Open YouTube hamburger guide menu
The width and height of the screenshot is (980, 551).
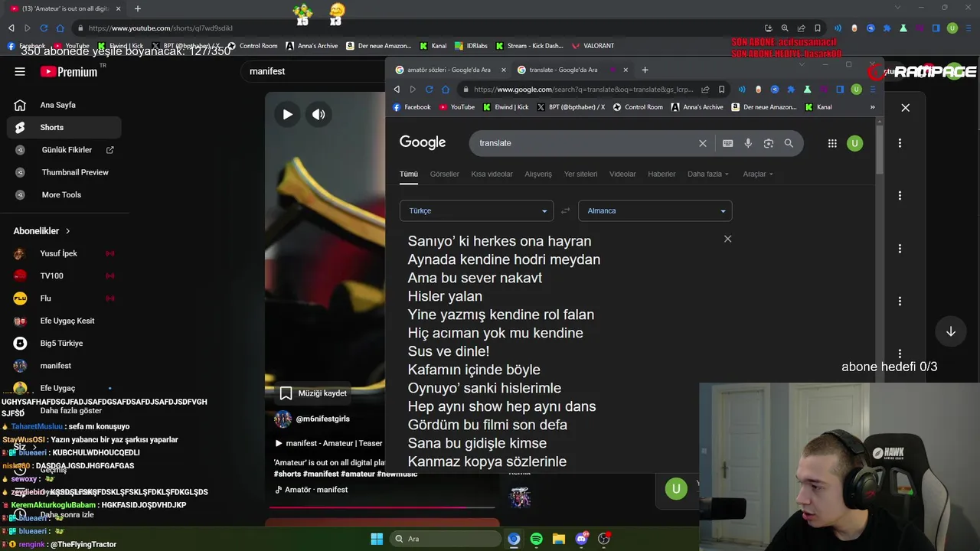pyautogui.click(x=20, y=71)
